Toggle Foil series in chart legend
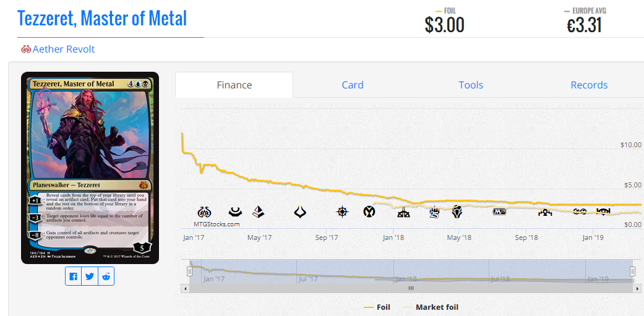This screenshot has height=316, width=644. (377, 307)
